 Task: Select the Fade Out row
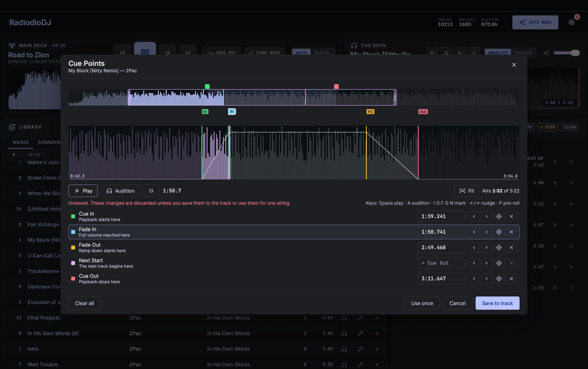294,247
